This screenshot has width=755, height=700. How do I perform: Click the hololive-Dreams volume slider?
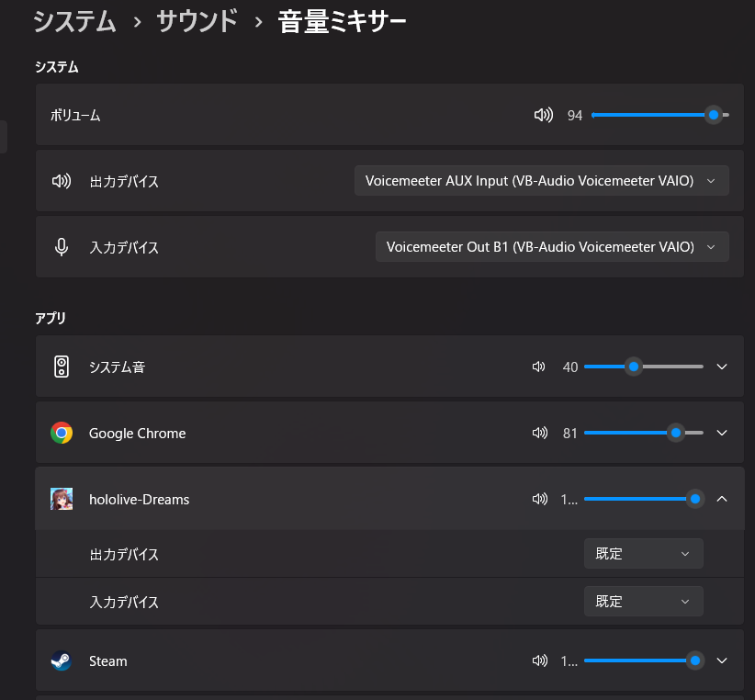point(643,499)
